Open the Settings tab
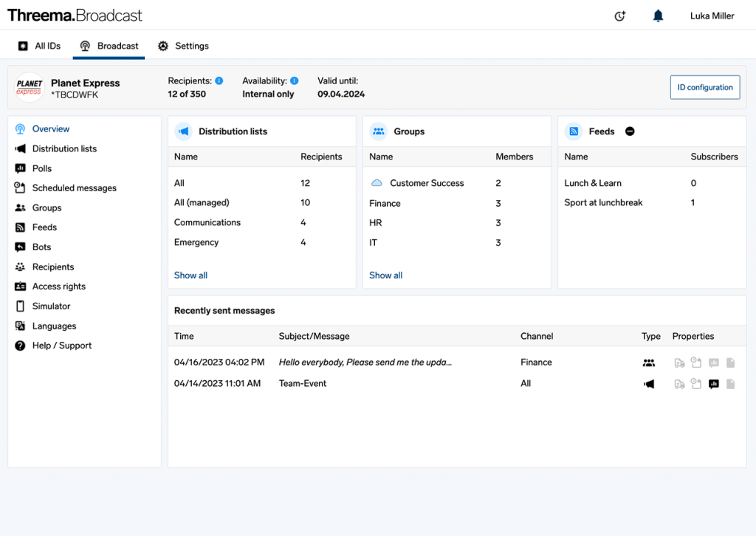 183,46
